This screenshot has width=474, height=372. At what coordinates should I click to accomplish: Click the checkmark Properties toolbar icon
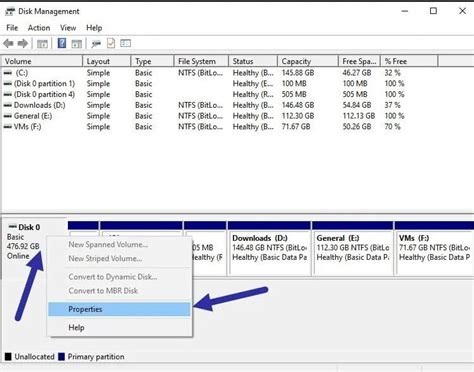tap(111, 43)
